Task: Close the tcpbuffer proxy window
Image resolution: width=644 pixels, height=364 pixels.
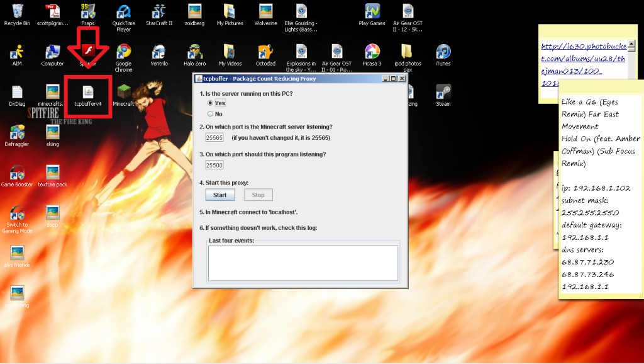Action: click(402, 79)
